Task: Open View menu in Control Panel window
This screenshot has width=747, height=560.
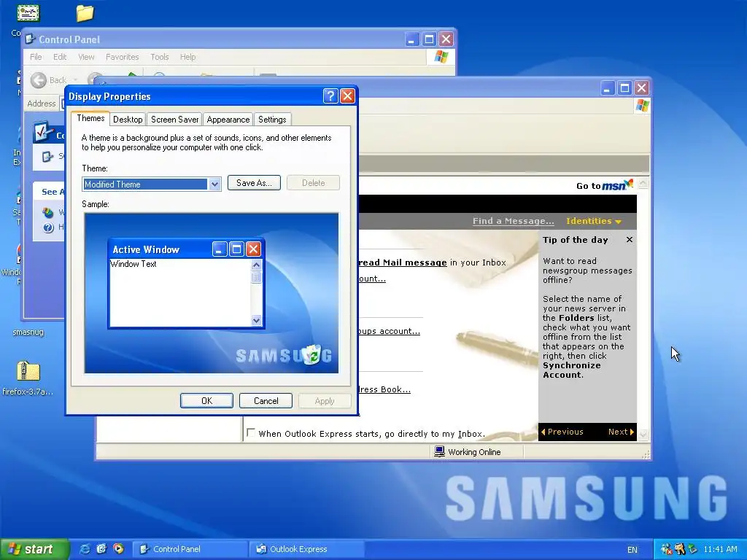Action: click(86, 57)
